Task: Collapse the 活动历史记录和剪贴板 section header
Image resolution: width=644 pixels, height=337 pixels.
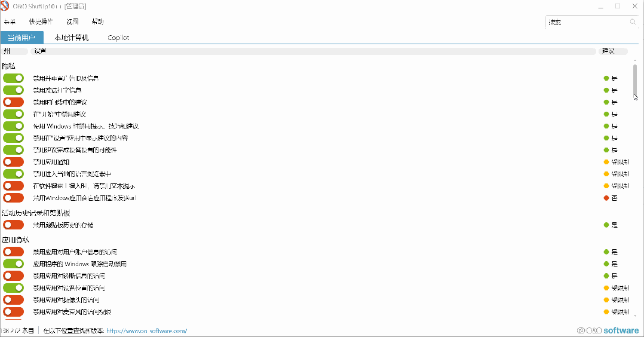Action: pos(36,213)
